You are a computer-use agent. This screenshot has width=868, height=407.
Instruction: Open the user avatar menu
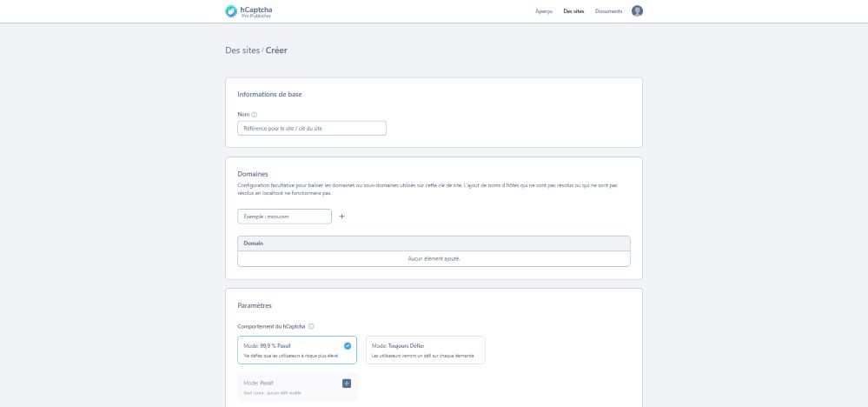[x=637, y=11]
